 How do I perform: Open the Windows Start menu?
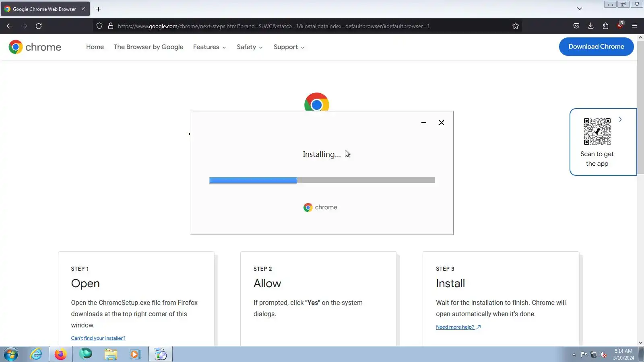coord(11,354)
